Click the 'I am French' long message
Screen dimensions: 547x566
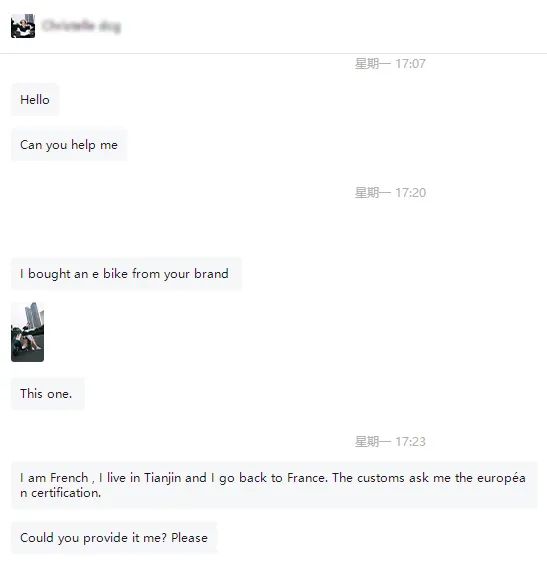(274, 485)
